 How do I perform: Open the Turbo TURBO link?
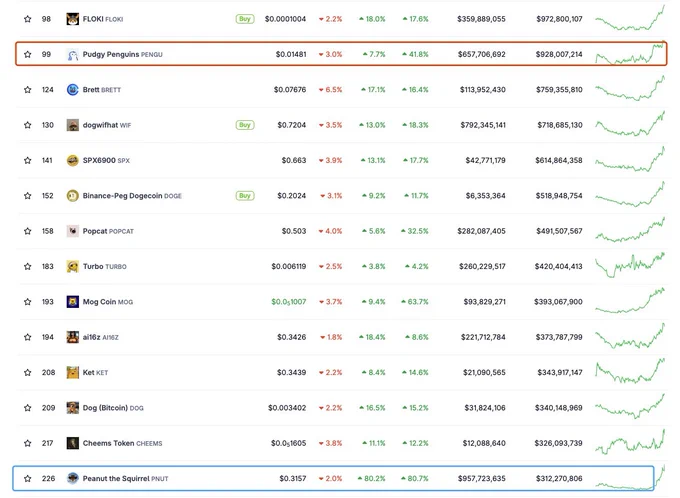(x=105, y=267)
